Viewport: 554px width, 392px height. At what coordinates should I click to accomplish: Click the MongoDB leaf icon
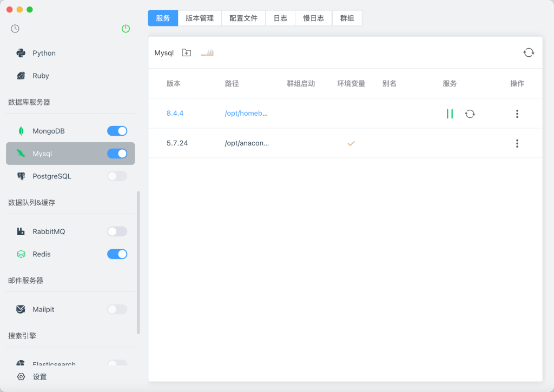pyautogui.click(x=21, y=131)
